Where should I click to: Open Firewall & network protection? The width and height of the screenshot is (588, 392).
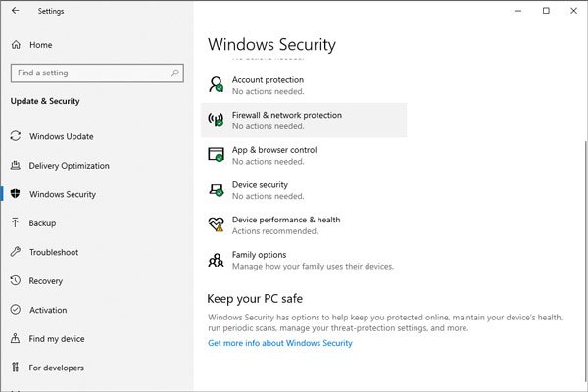(304, 120)
